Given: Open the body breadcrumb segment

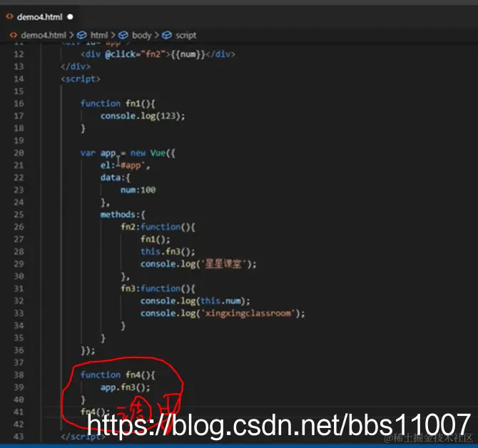Looking at the screenshot, I should pos(141,36).
